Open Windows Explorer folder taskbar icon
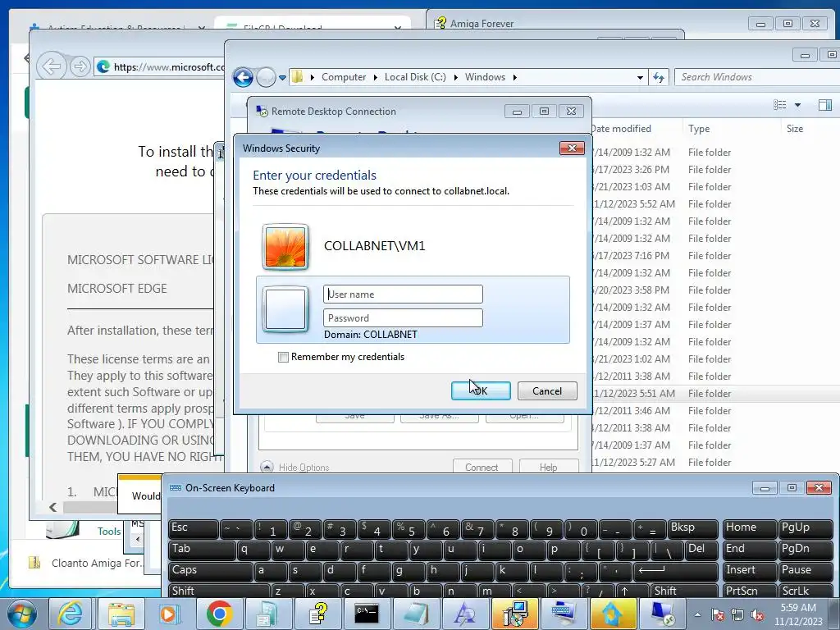This screenshot has width=840, height=630. (x=121, y=614)
